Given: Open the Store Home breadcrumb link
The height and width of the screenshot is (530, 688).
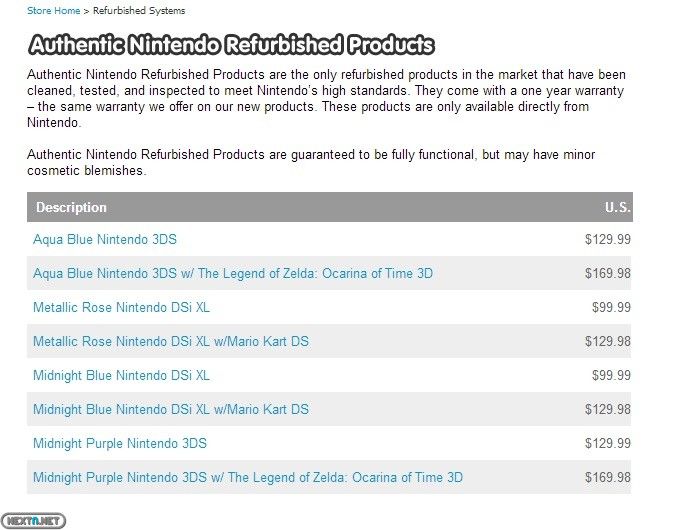Looking at the screenshot, I should tap(54, 11).
